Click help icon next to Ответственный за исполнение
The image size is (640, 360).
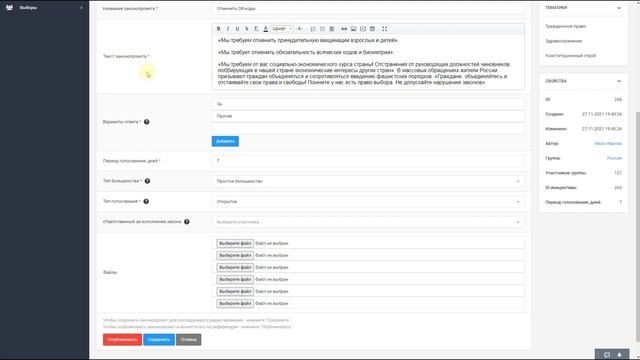[x=187, y=222]
